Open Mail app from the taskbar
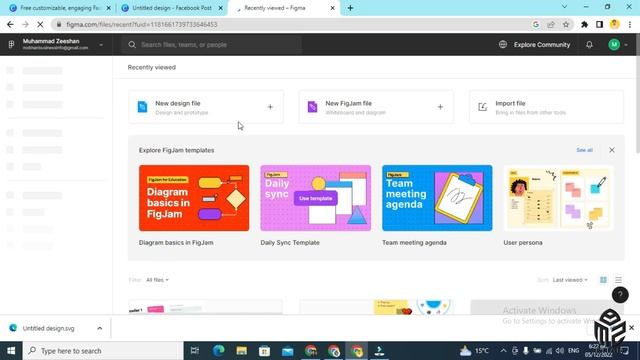 287,351
